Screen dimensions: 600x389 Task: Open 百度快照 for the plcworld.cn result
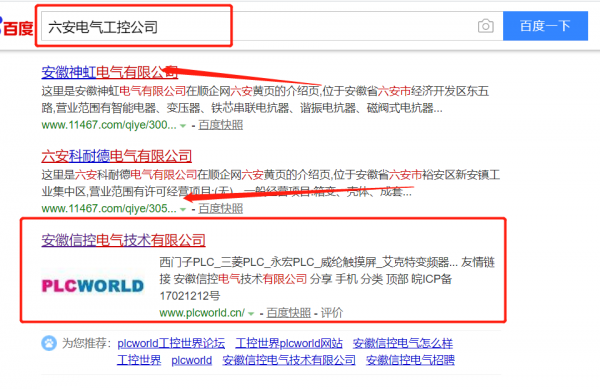pyautogui.click(x=289, y=313)
